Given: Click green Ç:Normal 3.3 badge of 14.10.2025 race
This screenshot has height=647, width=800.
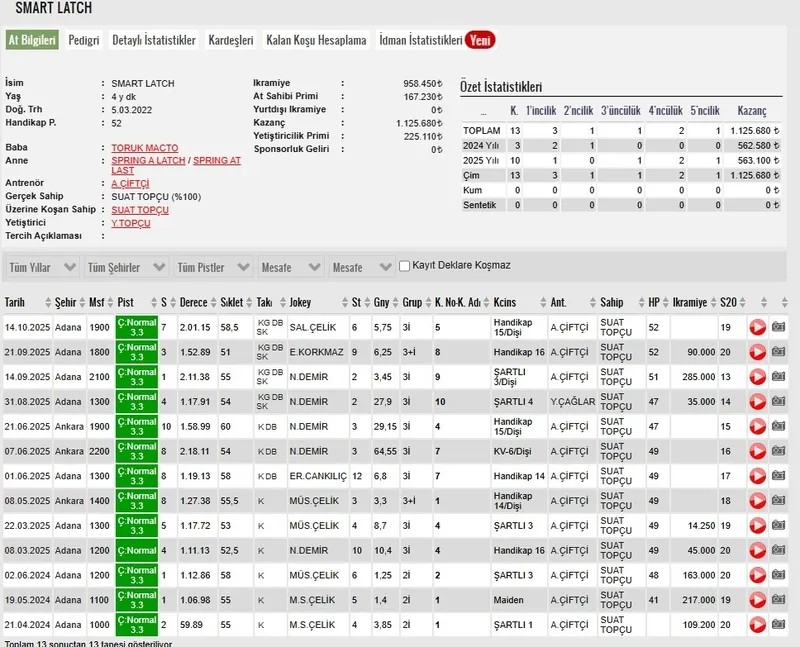Looking at the screenshot, I should [136, 327].
